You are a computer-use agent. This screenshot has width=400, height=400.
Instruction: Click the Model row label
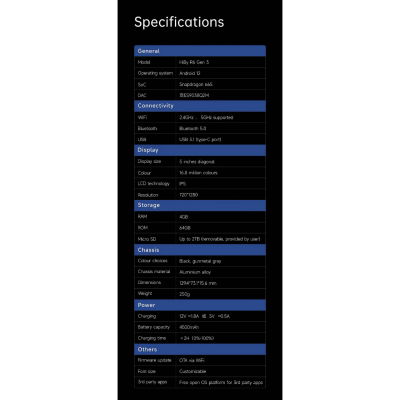(144, 62)
